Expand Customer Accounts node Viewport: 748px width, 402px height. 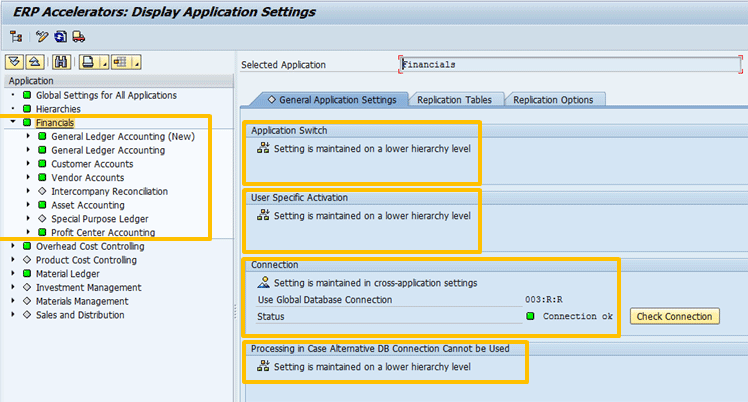28,164
